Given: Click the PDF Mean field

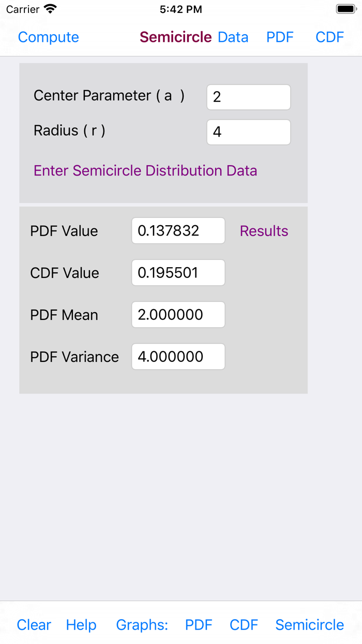Looking at the screenshot, I should (x=178, y=314).
